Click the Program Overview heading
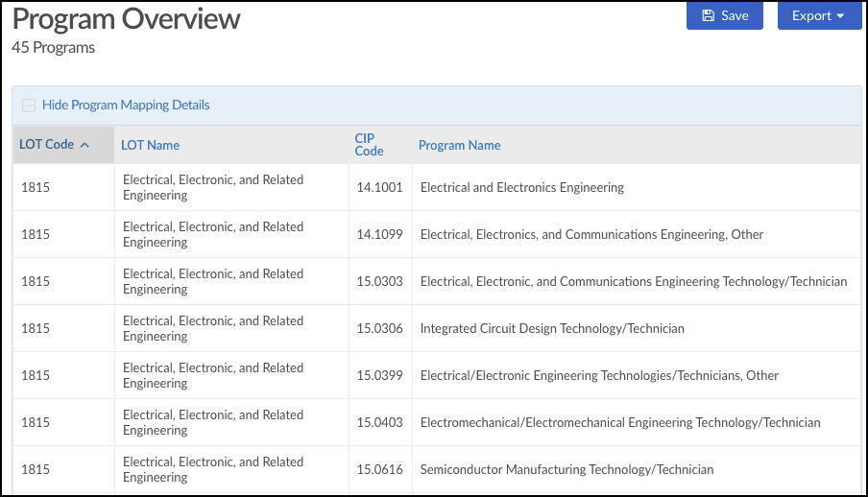 pos(126,19)
